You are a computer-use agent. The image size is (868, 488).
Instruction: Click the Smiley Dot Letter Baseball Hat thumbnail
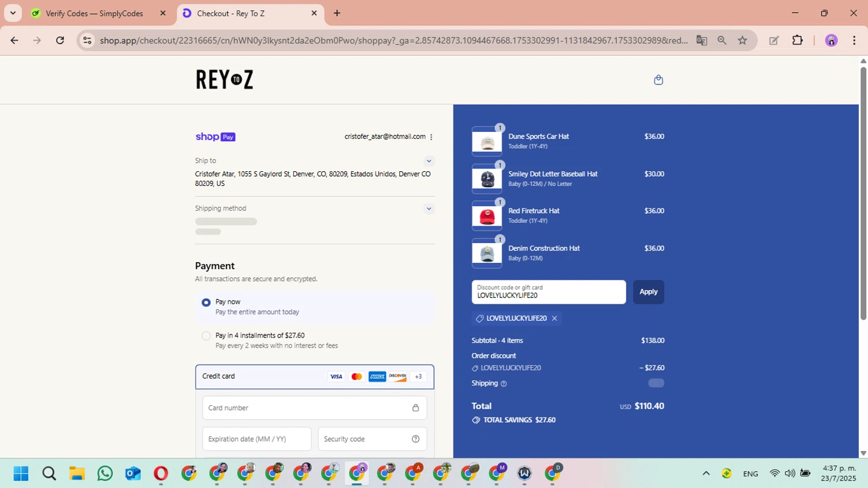tap(487, 179)
